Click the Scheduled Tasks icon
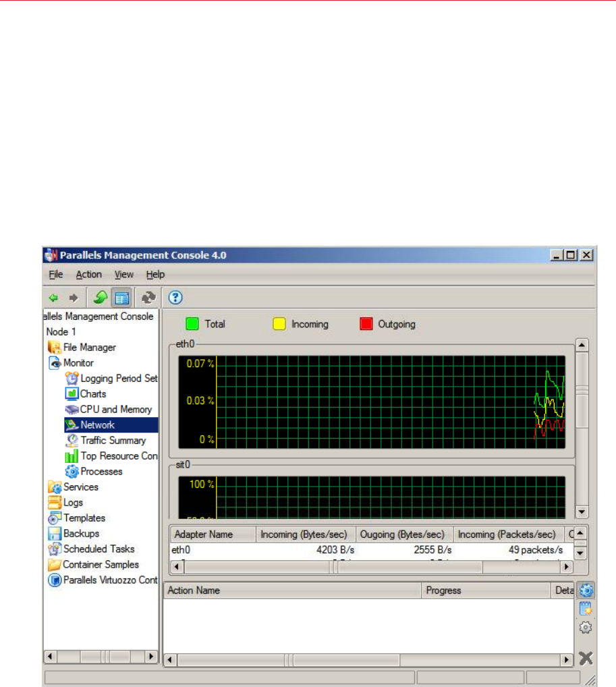The width and height of the screenshot is (616, 687). tap(55, 549)
